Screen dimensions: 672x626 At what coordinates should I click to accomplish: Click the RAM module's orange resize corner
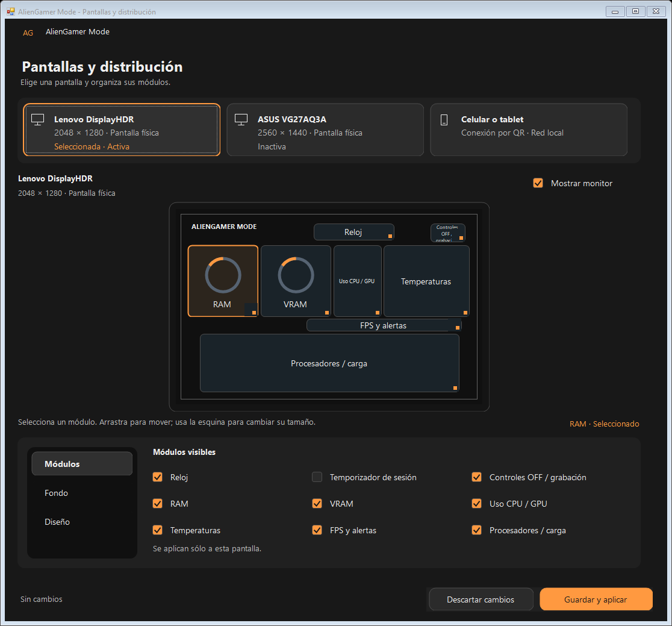click(x=254, y=313)
